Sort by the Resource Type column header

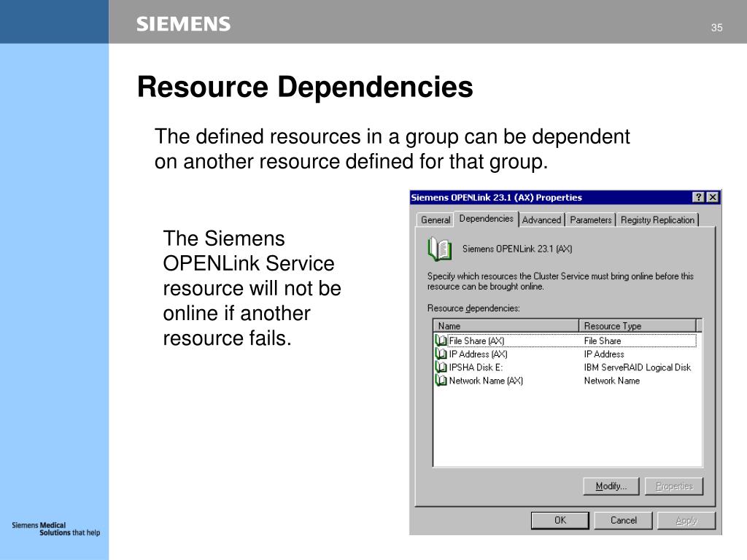pyautogui.click(x=638, y=326)
